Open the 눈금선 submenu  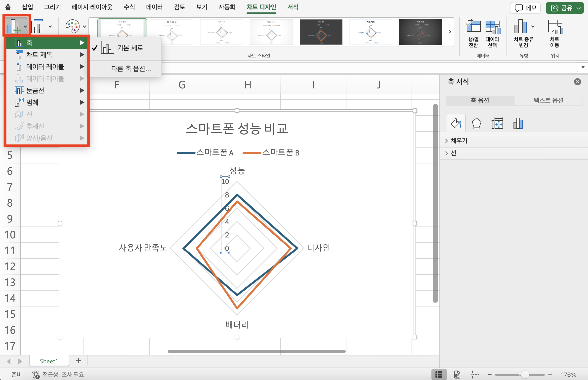pyautogui.click(x=47, y=90)
